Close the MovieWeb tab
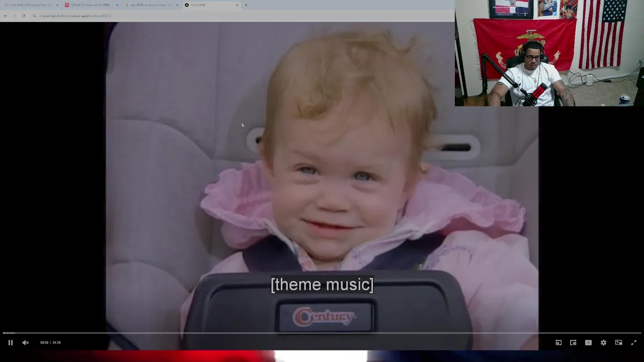Image resolution: width=644 pixels, height=362 pixels. point(237,5)
